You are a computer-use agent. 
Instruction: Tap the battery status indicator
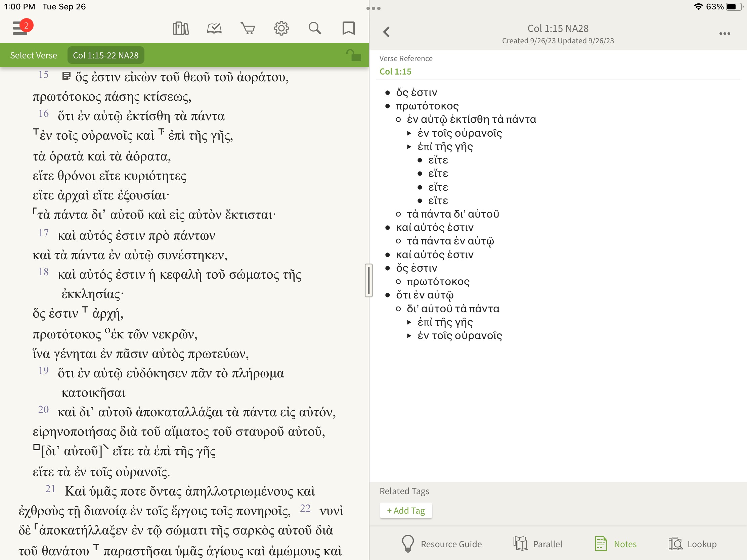[735, 7]
